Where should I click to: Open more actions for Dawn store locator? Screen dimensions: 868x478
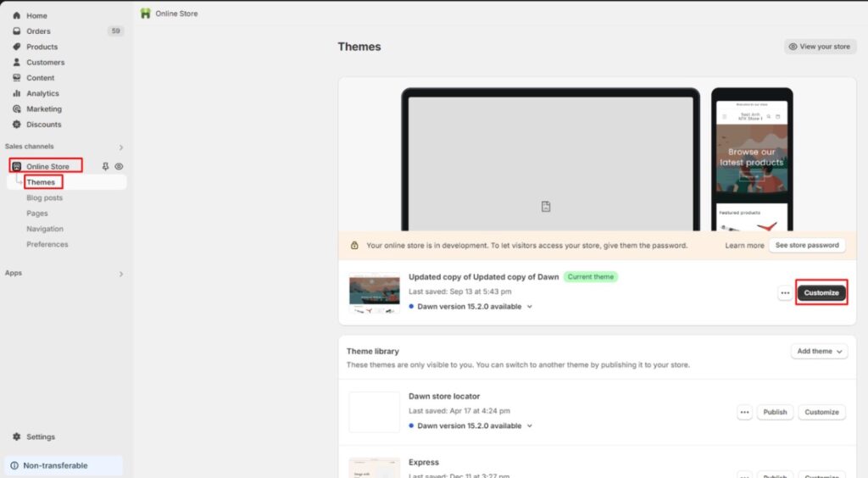(x=744, y=412)
